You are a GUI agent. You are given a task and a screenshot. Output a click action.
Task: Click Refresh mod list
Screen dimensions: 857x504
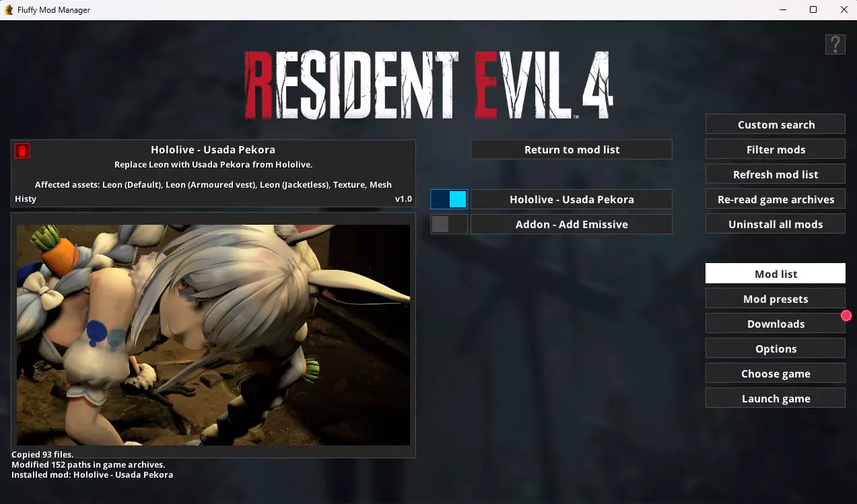(x=776, y=174)
